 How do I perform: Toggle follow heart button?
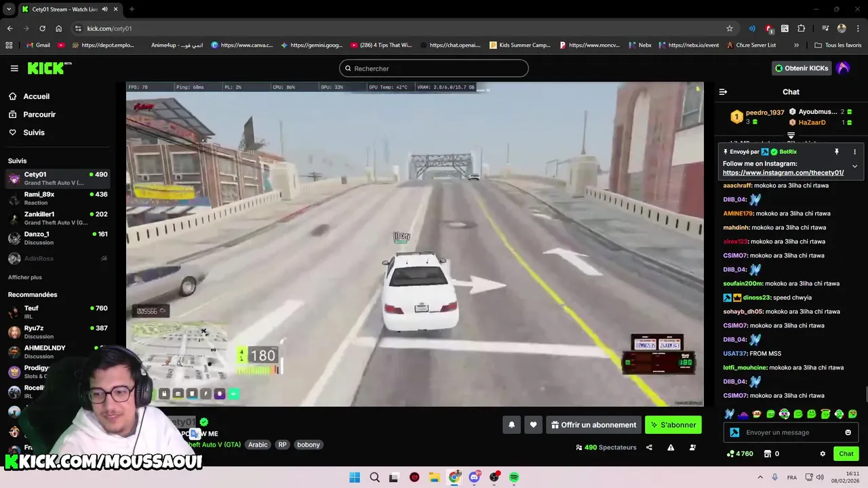pos(534,425)
